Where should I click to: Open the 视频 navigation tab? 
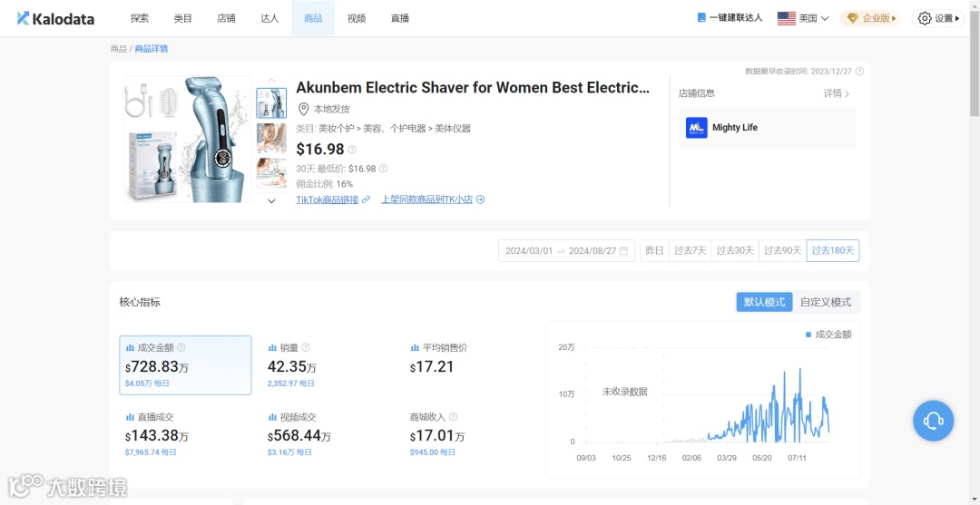coord(357,18)
